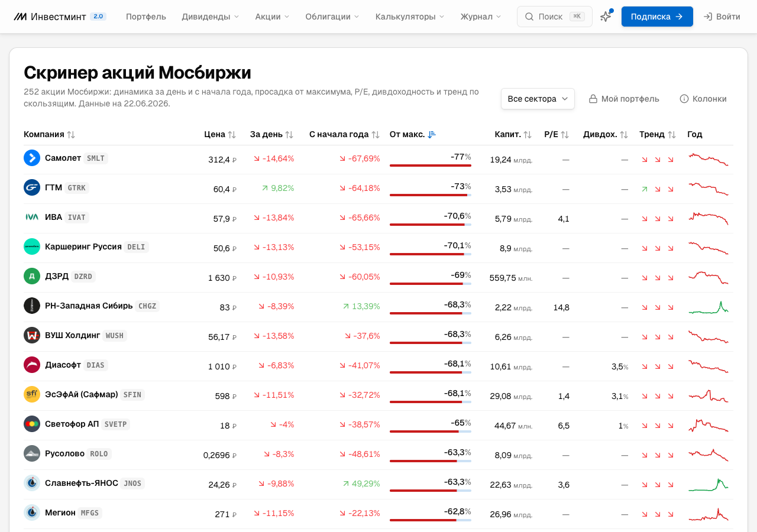Screen dimensions: 757x532
Task: Click the Поиск search field
Action: tap(555, 17)
